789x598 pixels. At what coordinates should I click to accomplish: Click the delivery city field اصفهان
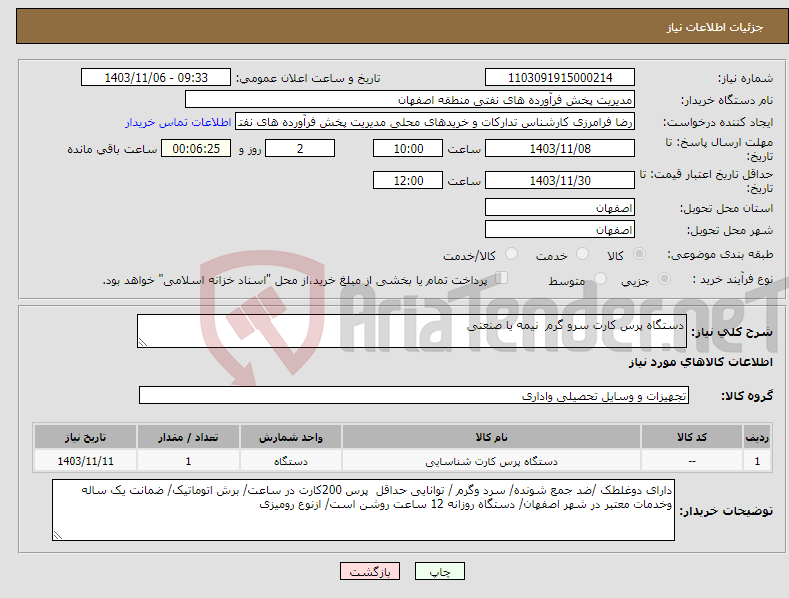click(x=560, y=230)
